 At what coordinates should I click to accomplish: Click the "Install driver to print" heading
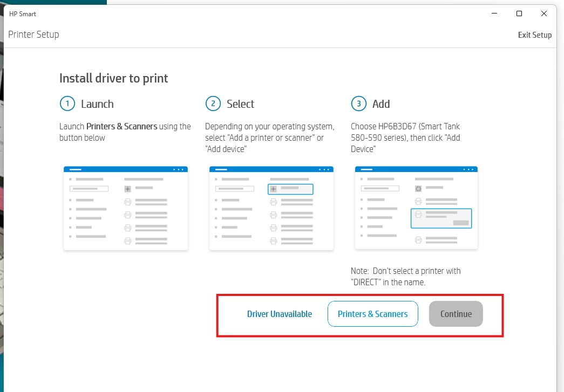coord(113,79)
